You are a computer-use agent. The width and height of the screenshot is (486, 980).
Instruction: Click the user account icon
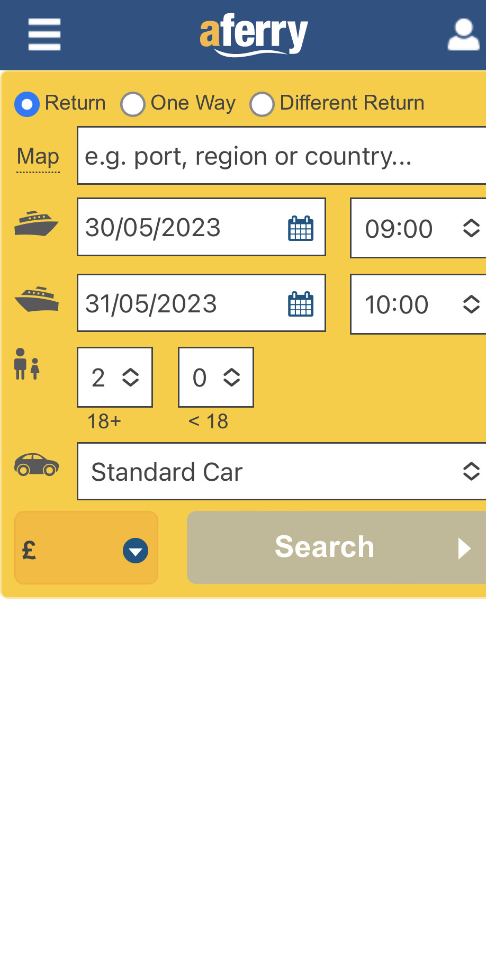tap(463, 35)
